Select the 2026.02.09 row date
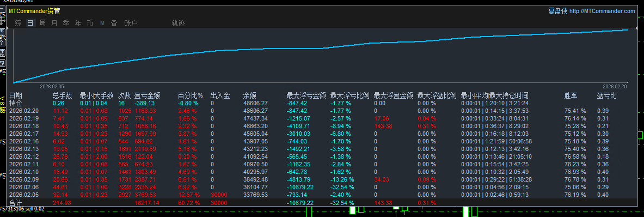Screen dimensions: 644x217 [x=24, y=179]
